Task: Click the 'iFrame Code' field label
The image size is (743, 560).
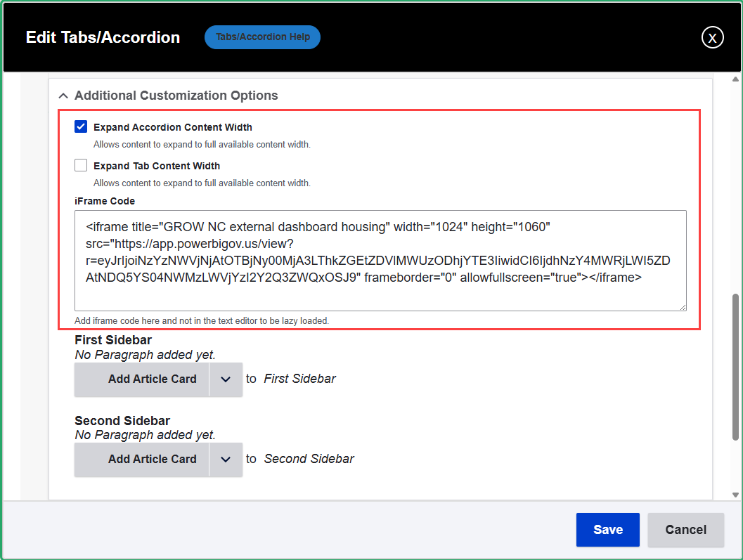Action: coord(105,201)
